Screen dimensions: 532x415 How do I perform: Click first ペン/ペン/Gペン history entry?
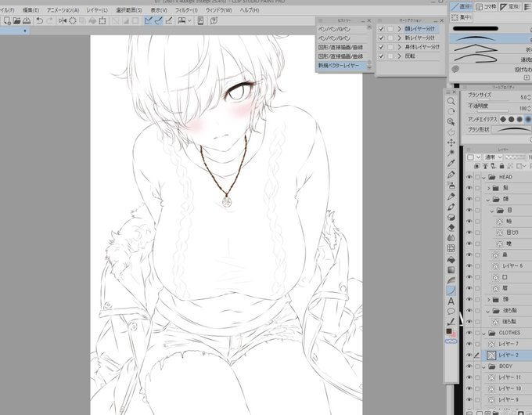(343, 29)
